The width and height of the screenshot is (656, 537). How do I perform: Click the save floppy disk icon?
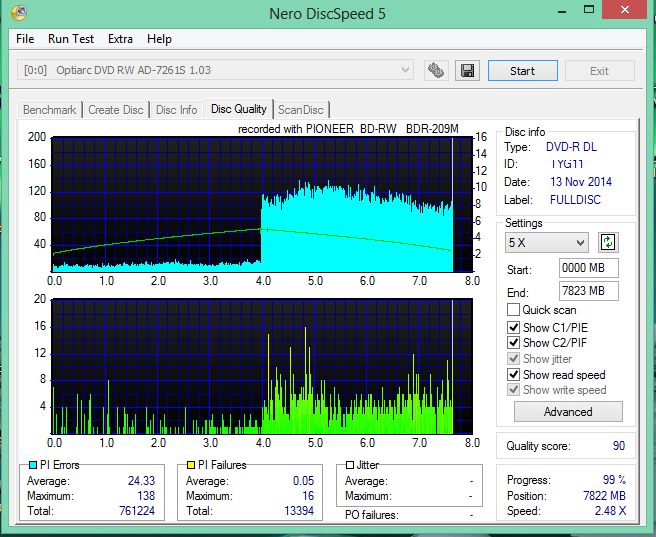pos(467,70)
